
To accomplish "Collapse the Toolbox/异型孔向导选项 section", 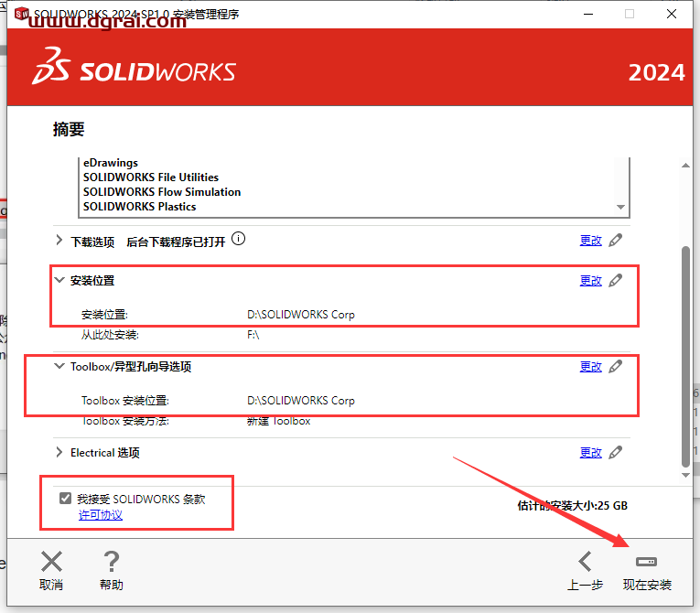I will (x=59, y=366).
